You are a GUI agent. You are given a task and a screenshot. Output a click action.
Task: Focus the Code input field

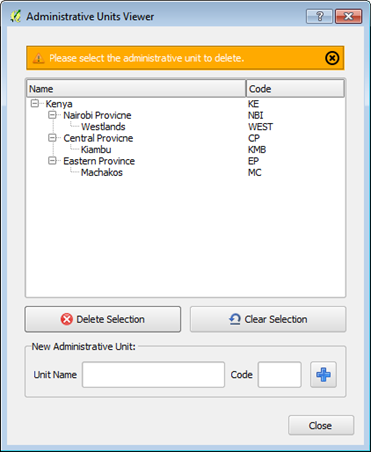coord(280,375)
